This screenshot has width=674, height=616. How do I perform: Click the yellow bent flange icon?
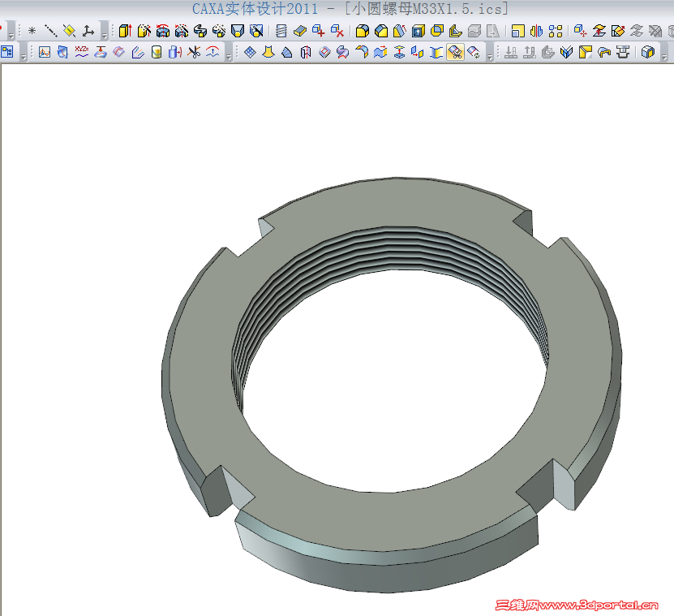pos(604,52)
